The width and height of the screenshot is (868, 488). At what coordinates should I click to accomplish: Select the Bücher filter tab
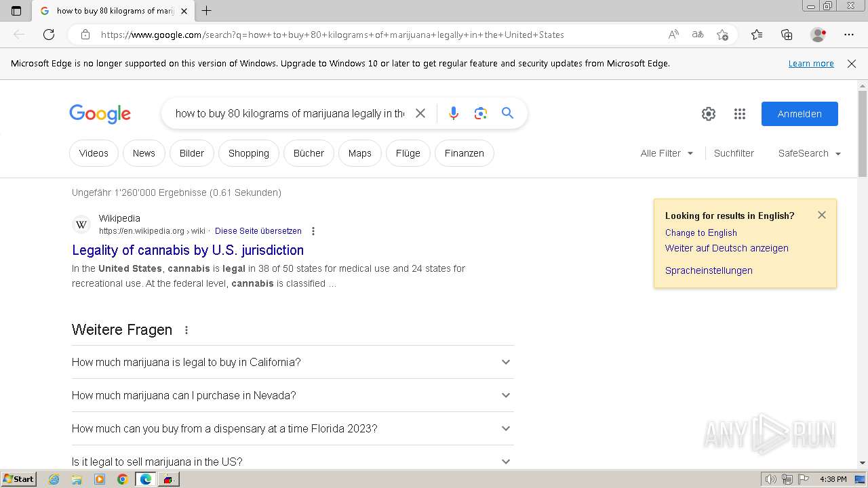(x=309, y=153)
